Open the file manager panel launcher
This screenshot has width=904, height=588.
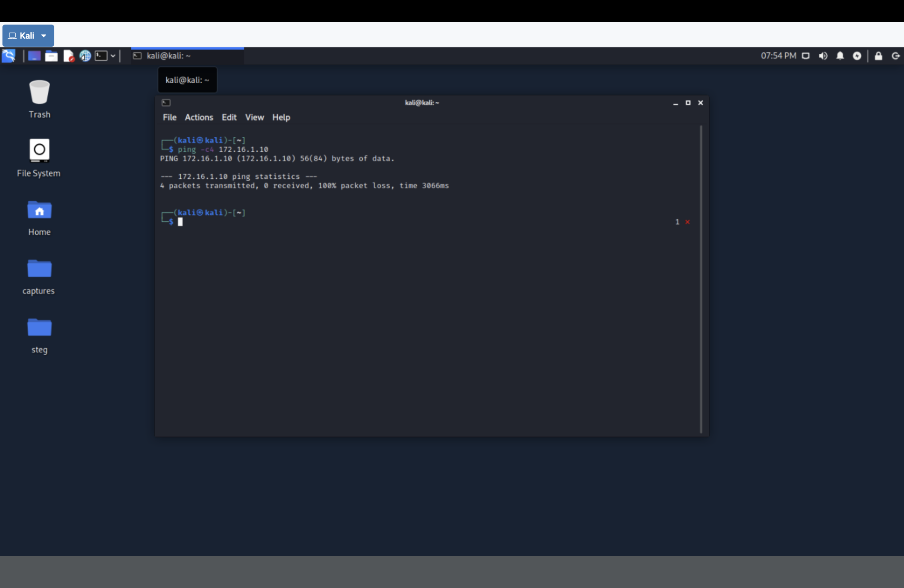click(x=51, y=56)
